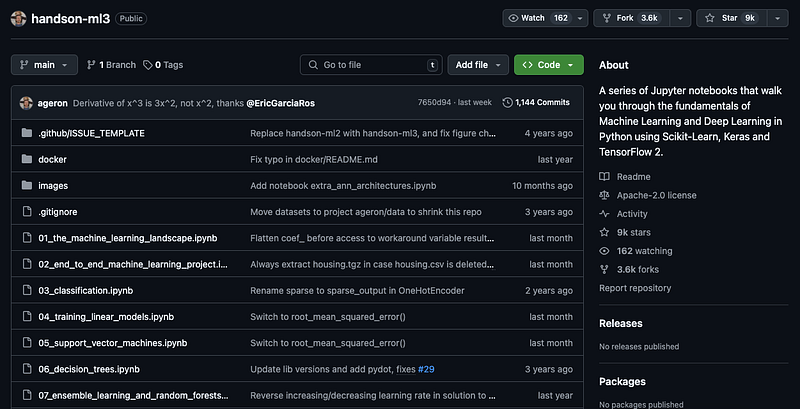Open commit 'Rename sparse to sparse_output in OneHotEncoder'

pyautogui.click(x=357, y=291)
